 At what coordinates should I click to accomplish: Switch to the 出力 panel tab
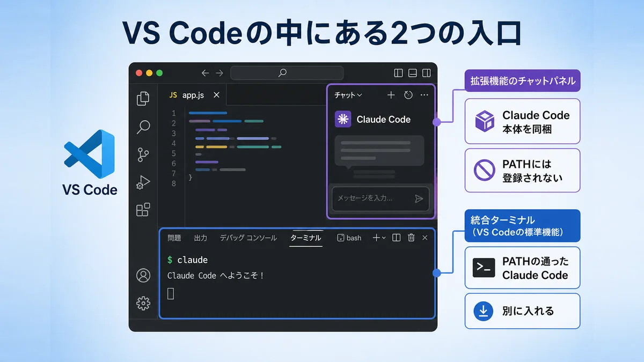pyautogui.click(x=200, y=238)
